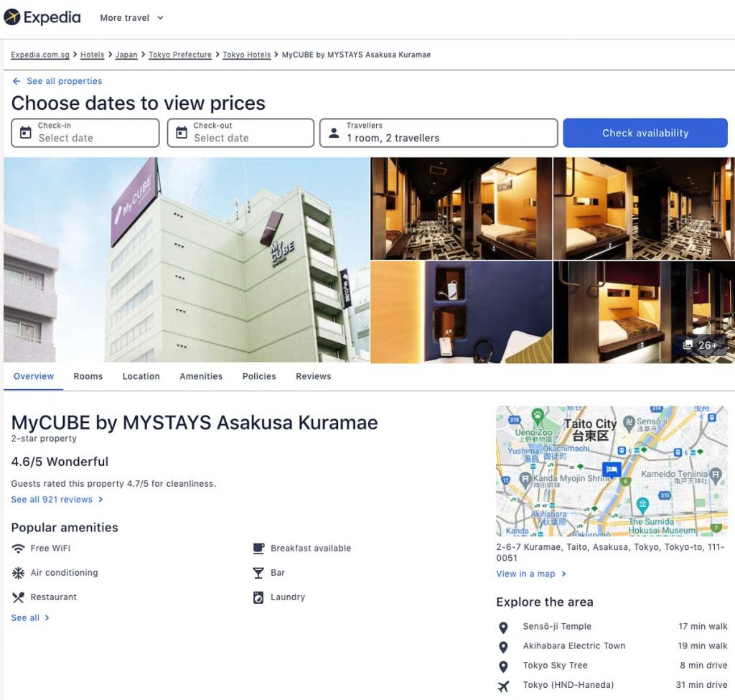The height and width of the screenshot is (700, 735).
Task: Follow the Japan breadcrumb link
Action: tap(126, 55)
